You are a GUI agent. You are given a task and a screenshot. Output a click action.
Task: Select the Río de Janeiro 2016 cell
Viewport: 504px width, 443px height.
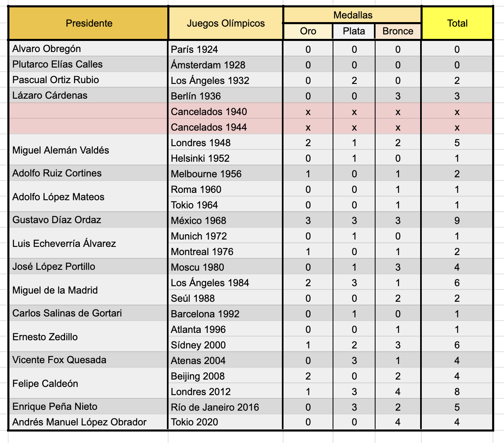pos(225,407)
